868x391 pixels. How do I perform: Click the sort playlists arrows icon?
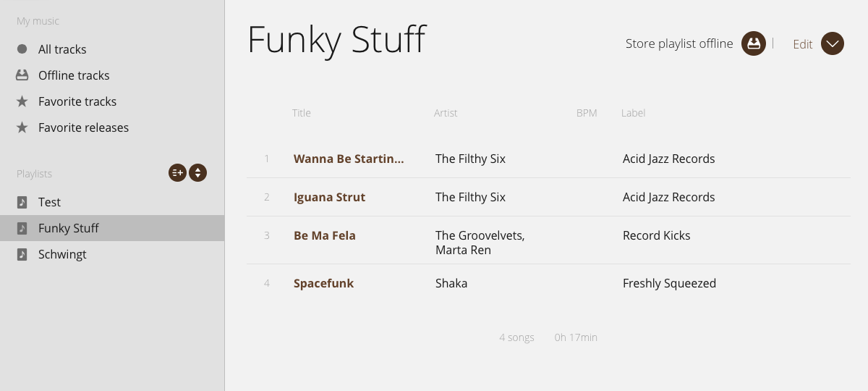point(197,173)
